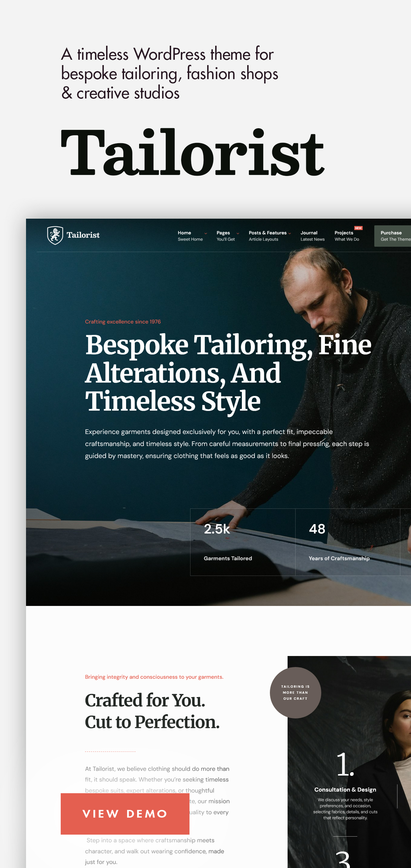Click the red NEW badge above Projects
The height and width of the screenshot is (868, 411).
(358, 228)
